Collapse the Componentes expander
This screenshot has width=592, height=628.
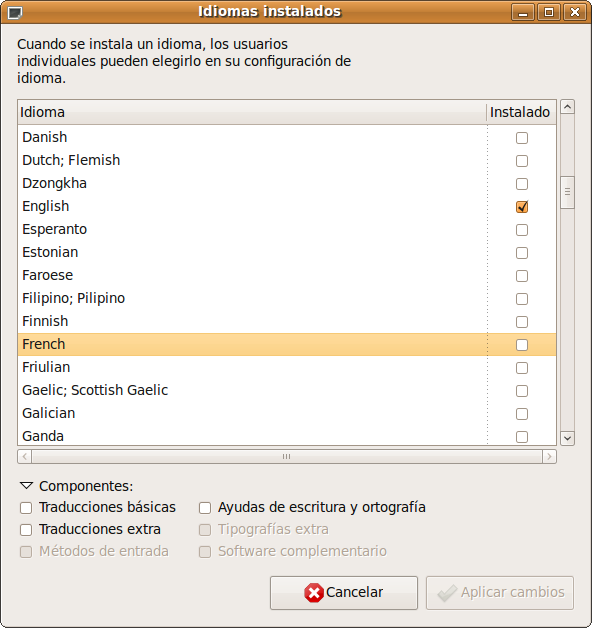click(x=26, y=486)
